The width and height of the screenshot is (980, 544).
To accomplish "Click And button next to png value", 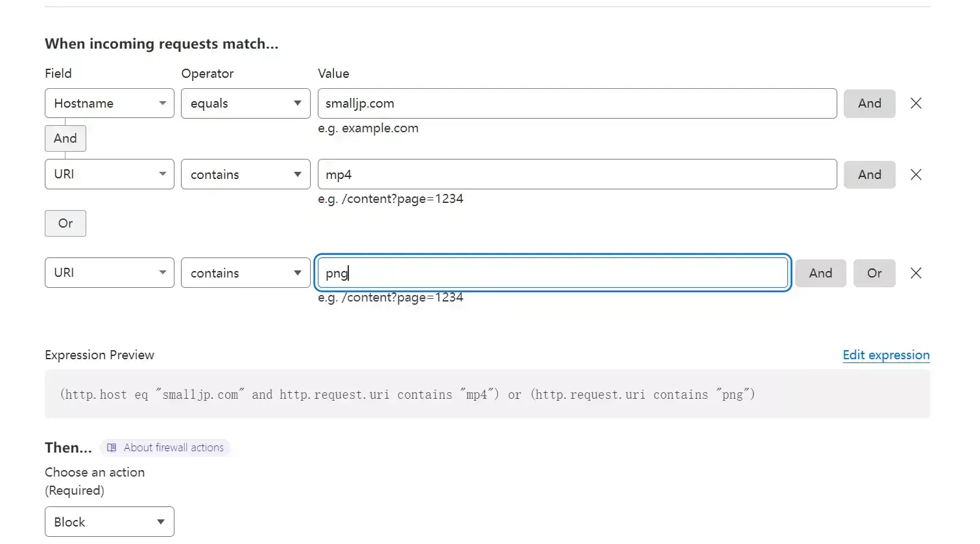I will (820, 273).
